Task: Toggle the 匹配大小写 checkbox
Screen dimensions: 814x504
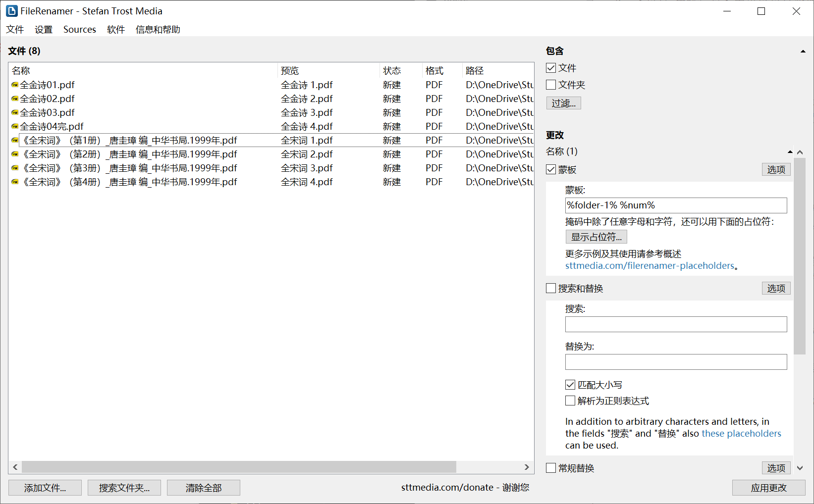Action: 570,385
